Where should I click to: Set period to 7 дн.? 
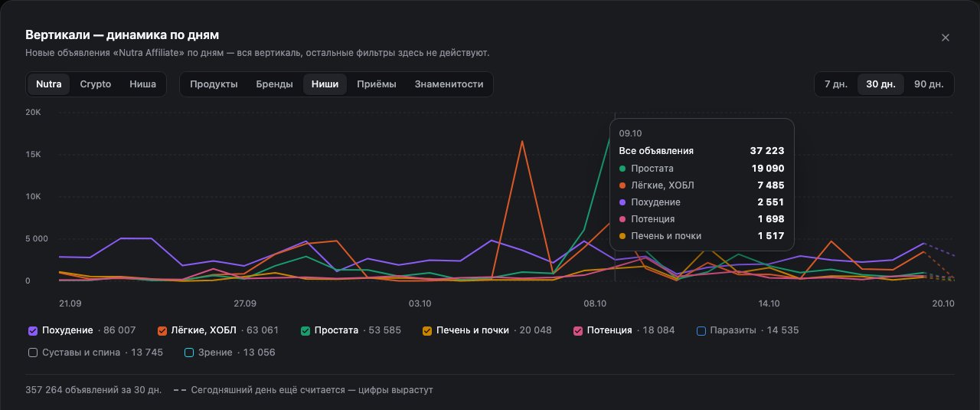tap(836, 84)
